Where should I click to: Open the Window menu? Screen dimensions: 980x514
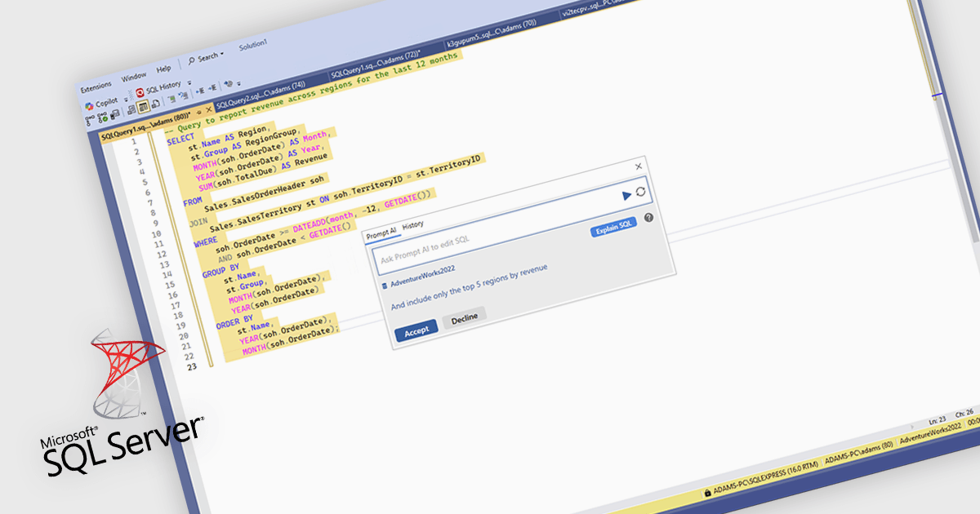click(134, 77)
